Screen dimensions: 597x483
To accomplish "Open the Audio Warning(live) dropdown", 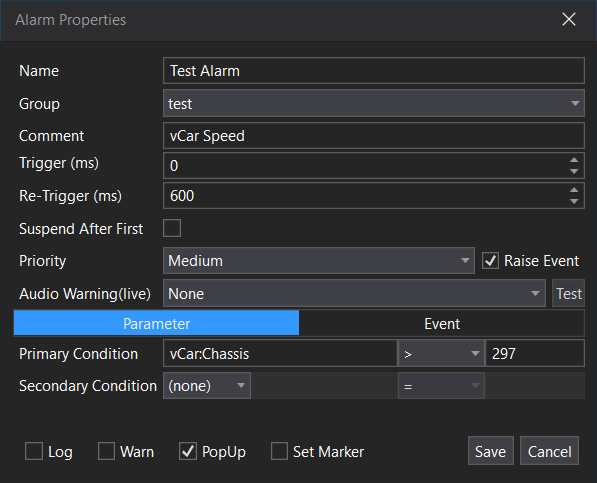I will [354, 293].
